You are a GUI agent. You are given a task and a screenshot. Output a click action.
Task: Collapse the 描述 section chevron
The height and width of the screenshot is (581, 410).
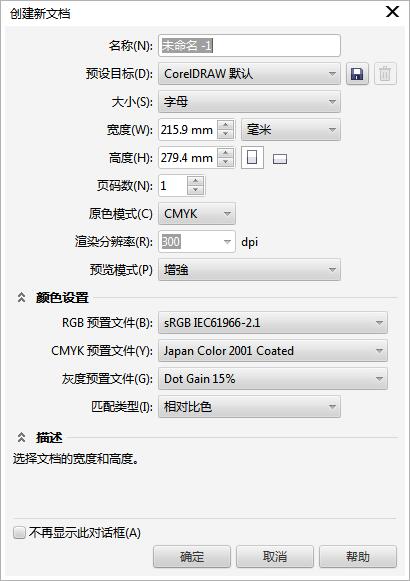(x=21, y=438)
